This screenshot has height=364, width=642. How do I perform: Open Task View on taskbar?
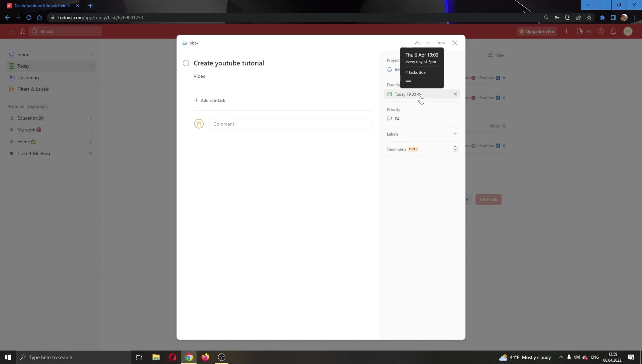(x=139, y=357)
